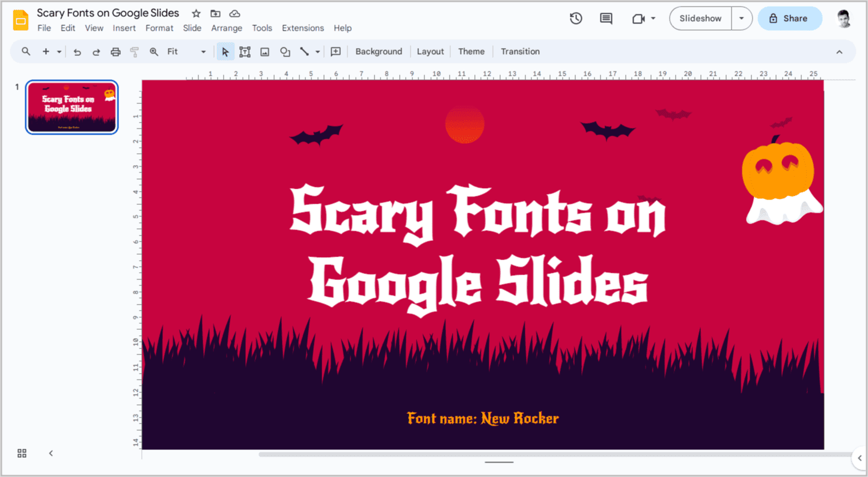Screen dimensions: 868x477
Task: Switch to grid view
Action: [x=22, y=453]
